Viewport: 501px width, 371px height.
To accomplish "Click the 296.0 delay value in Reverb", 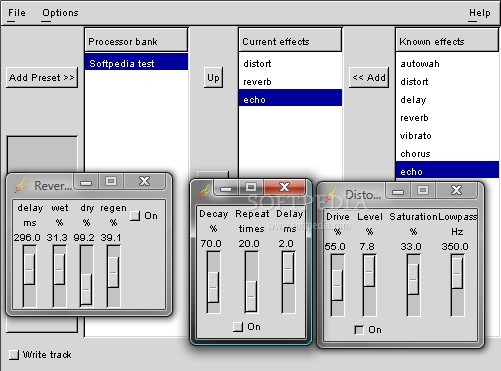I will coord(27,238).
